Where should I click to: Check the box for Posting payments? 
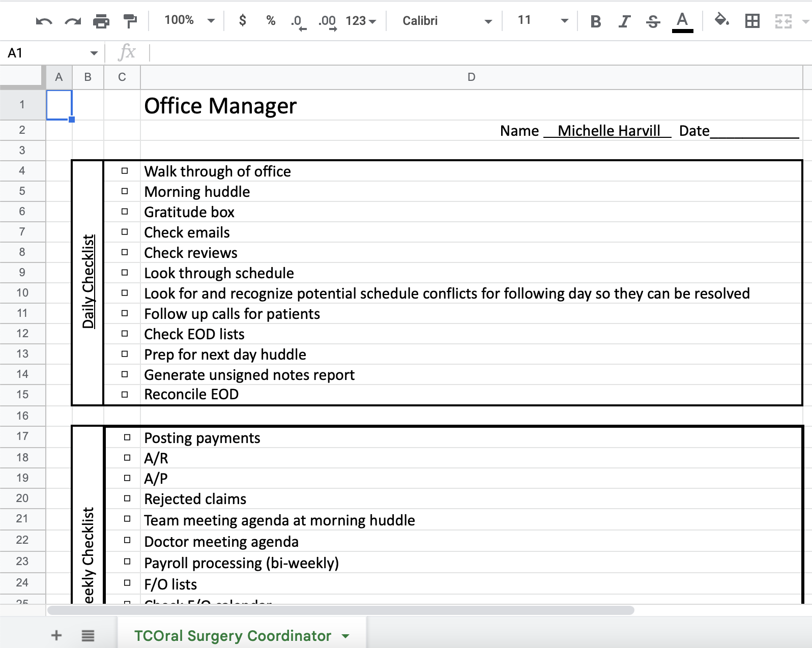point(127,437)
